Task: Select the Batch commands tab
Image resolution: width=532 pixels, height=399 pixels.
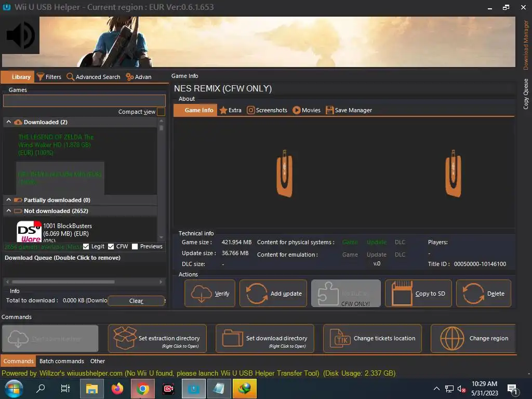Action: click(x=61, y=361)
